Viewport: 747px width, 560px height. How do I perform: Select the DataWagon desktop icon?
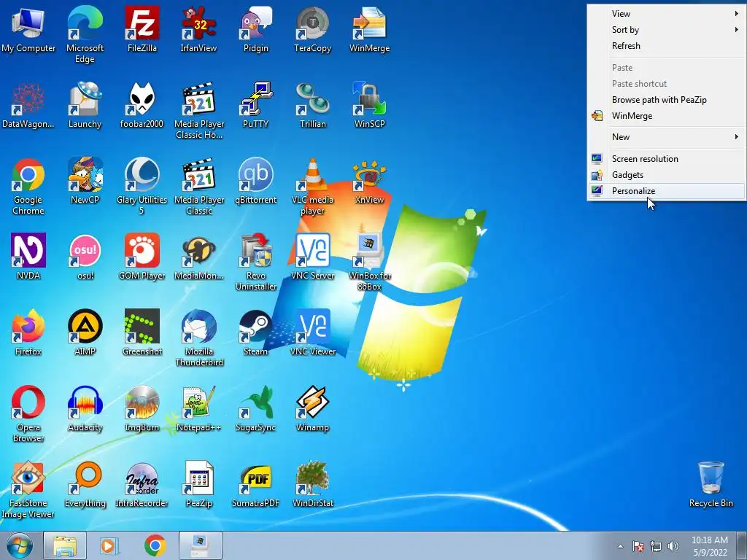(x=28, y=105)
